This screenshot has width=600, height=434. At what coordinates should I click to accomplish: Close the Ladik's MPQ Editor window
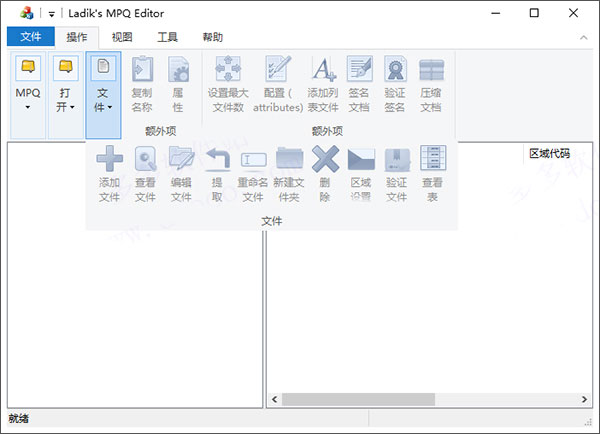click(573, 13)
